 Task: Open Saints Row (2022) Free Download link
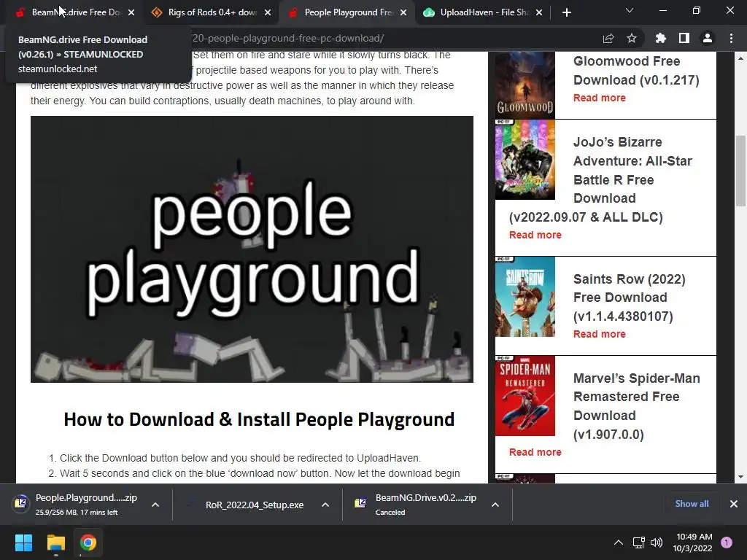click(x=629, y=297)
